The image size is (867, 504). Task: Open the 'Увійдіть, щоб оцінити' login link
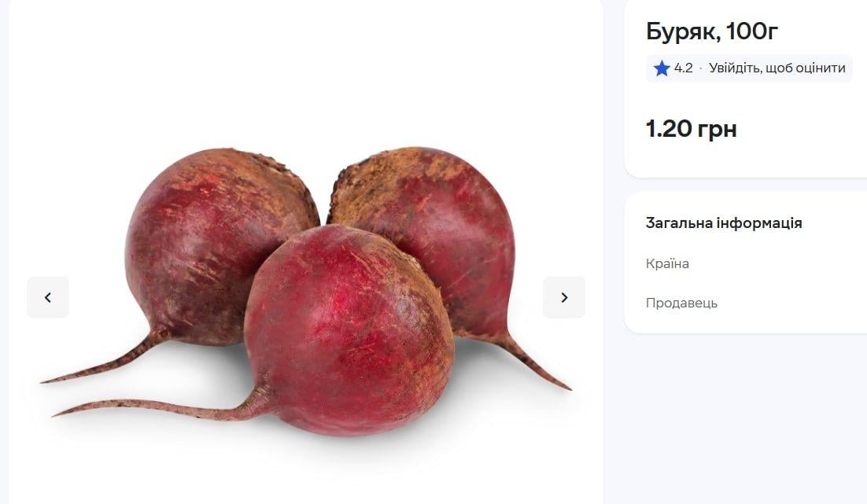pyautogui.click(x=777, y=68)
